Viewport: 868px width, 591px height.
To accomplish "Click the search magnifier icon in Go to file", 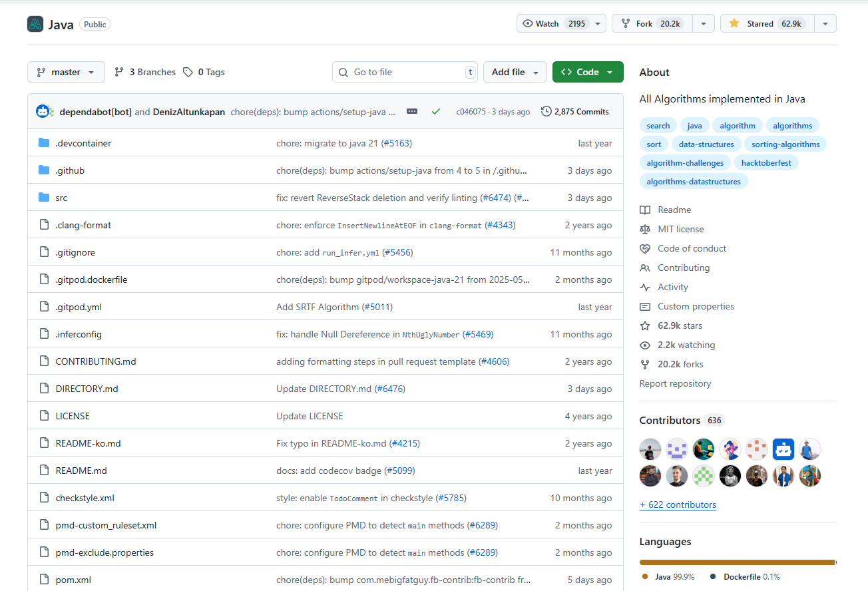I will point(343,72).
